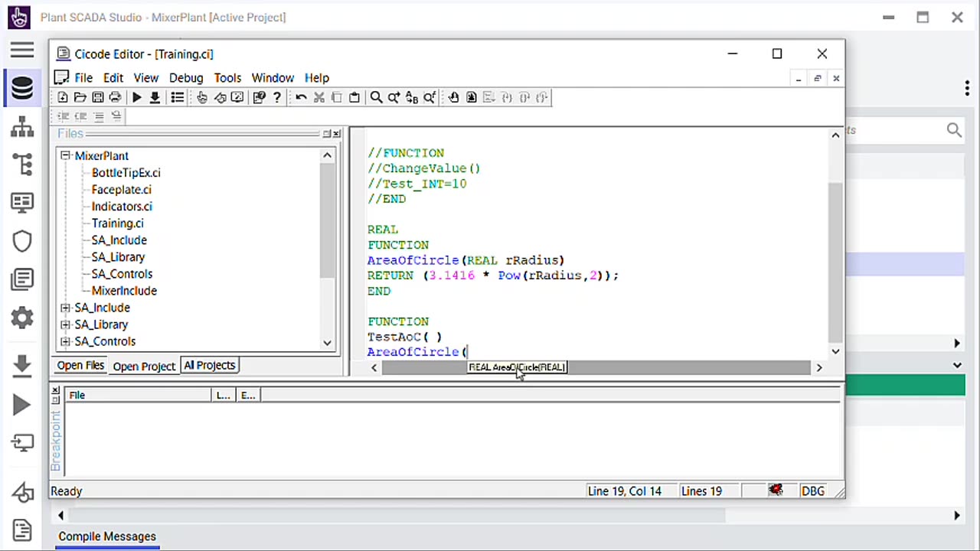Close the Files panel with its X
This screenshot has height=551, width=980.
(336, 134)
